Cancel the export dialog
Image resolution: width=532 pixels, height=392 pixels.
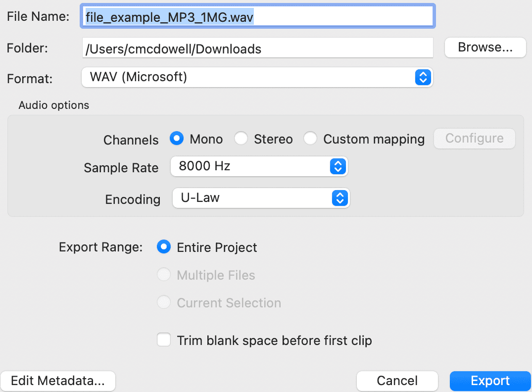tap(397, 381)
